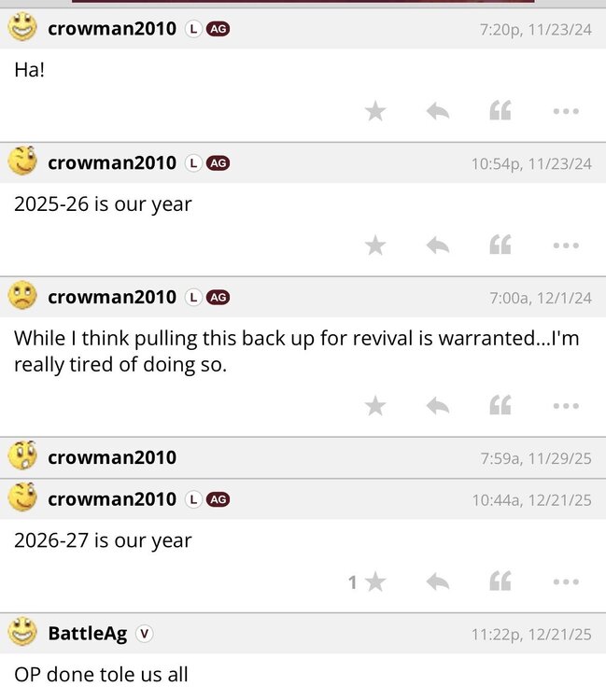The height and width of the screenshot is (700, 606).
Task: Open crowman2010 profile on 7:20p post
Action: click(x=112, y=29)
